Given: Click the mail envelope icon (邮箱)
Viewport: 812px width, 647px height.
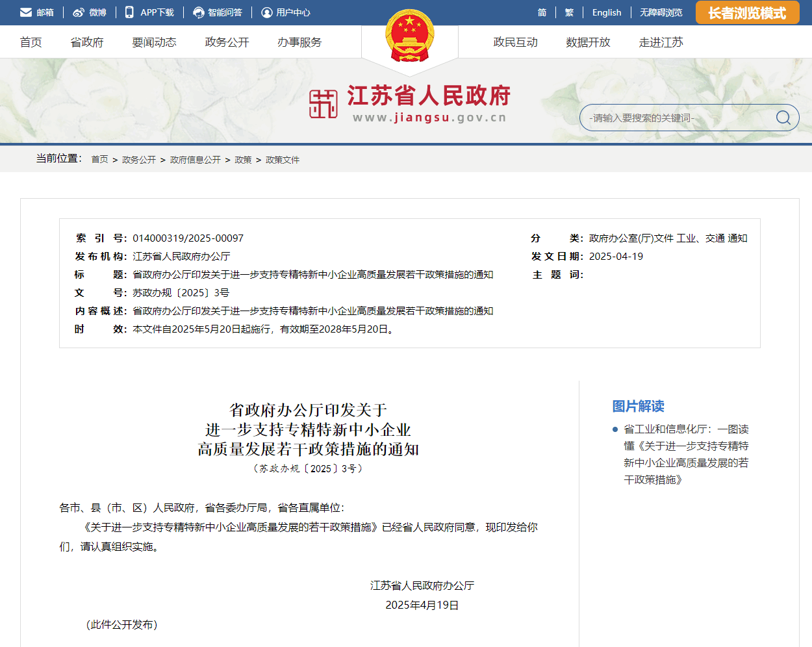Looking at the screenshot, I should click(26, 12).
